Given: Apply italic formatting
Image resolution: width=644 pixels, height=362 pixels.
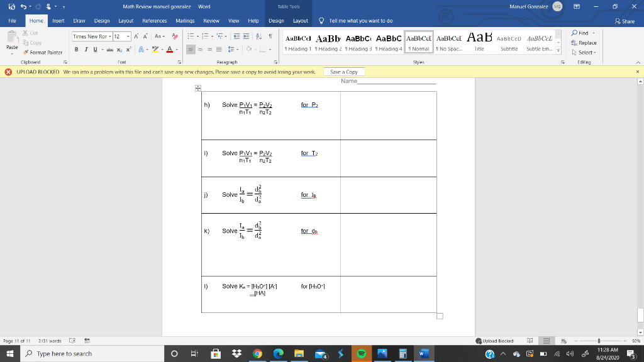Looking at the screenshot, I should pyautogui.click(x=86, y=48).
